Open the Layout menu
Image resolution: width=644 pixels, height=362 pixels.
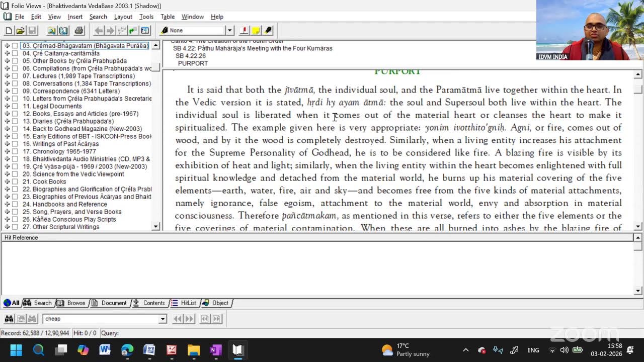123,17
